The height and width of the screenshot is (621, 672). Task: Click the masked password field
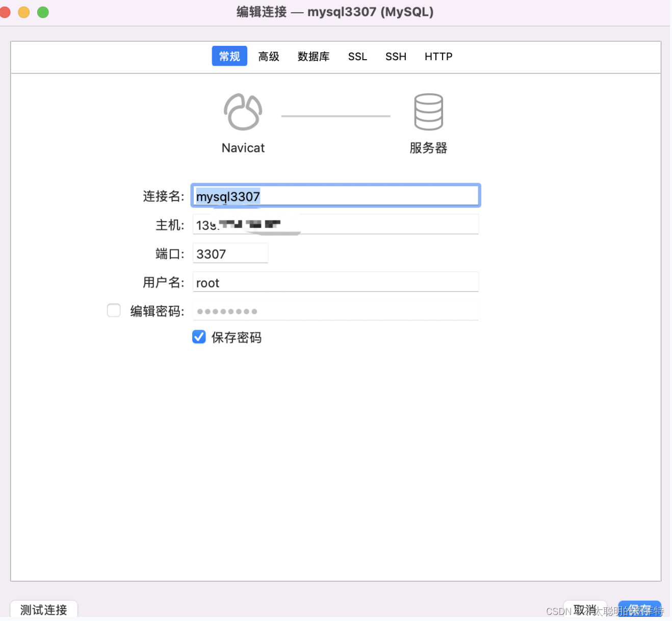click(335, 310)
